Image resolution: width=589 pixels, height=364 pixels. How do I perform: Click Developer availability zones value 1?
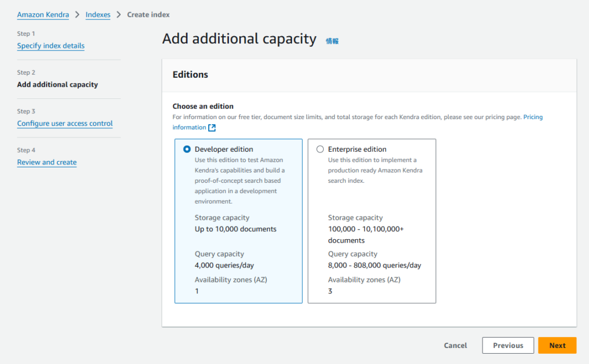[197, 291]
